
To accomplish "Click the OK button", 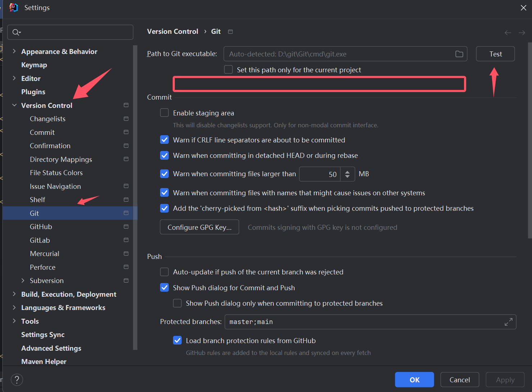I will click(x=414, y=380).
